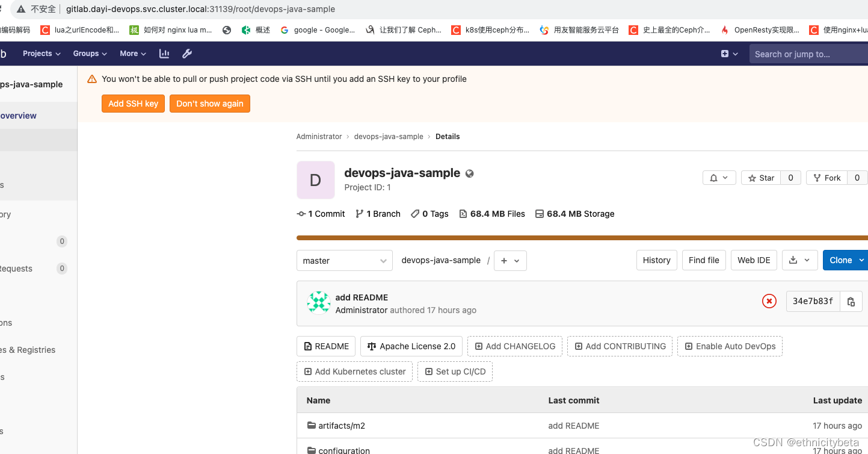Open the Web IDE
The width and height of the screenshot is (868, 454).
pos(754,260)
